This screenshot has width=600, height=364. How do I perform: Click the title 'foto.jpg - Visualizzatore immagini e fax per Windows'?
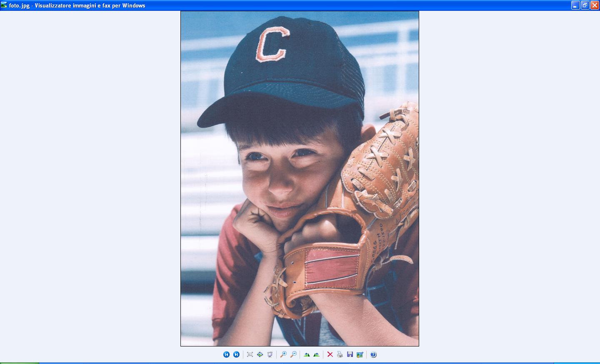(77, 5)
